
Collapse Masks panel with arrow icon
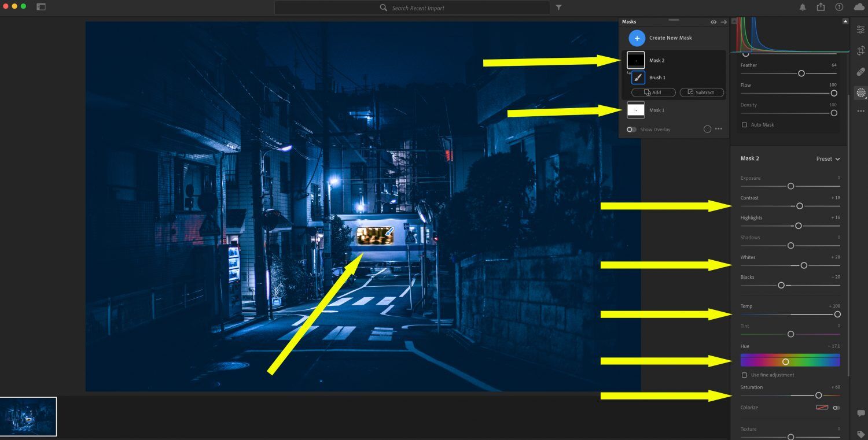pos(723,22)
